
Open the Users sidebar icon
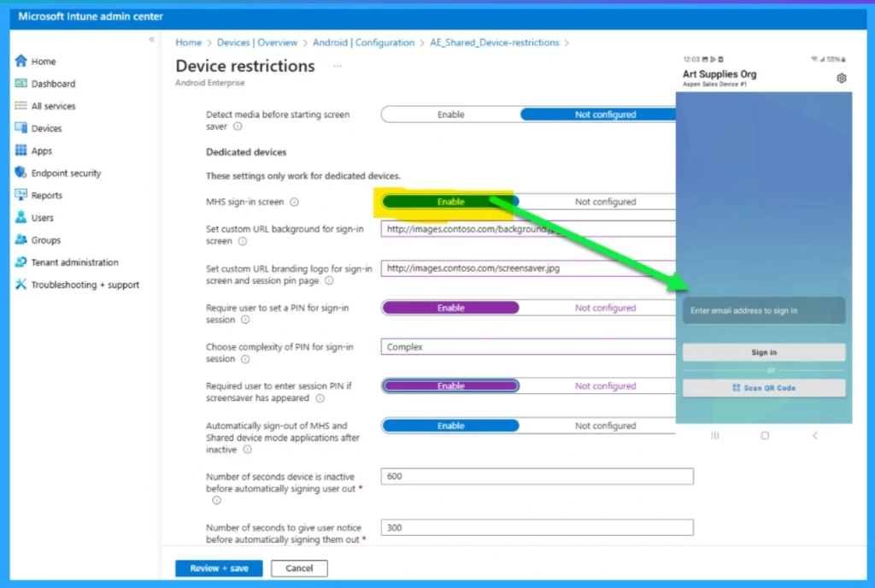point(21,217)
